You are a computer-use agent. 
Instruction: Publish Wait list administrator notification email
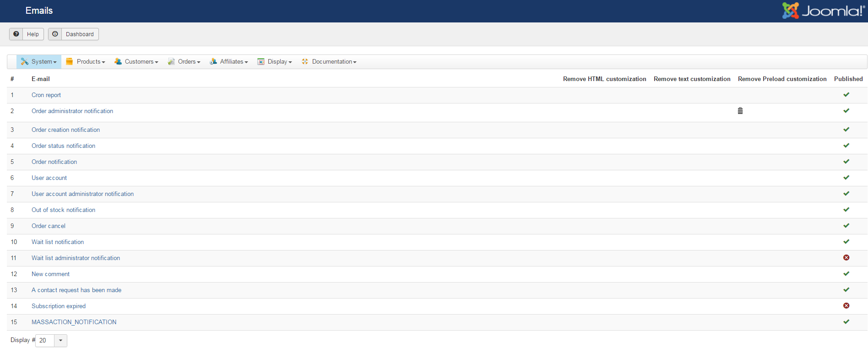coord(846,258)
